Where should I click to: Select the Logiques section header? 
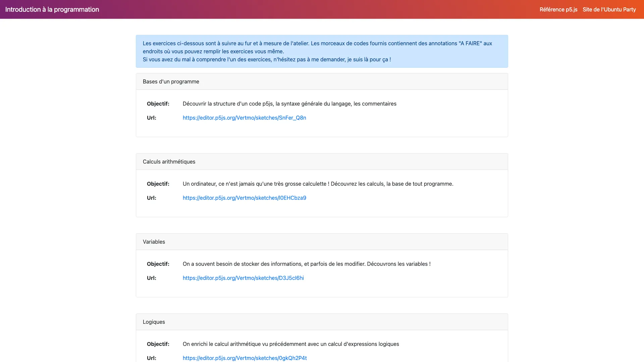point(154,321)
